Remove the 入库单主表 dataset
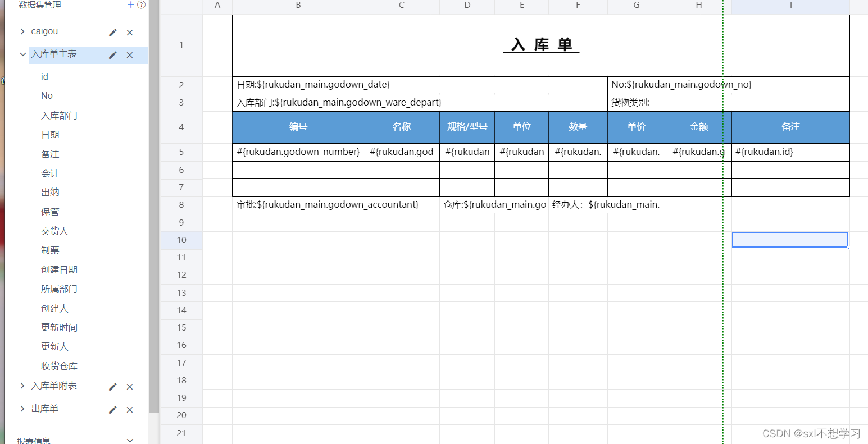The height and width of the screenshot is (444, 868). (x=130, y=55)
